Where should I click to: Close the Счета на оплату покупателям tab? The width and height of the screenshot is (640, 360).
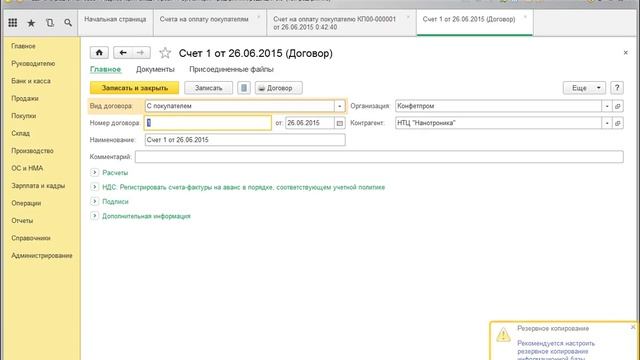click(258, 17)
